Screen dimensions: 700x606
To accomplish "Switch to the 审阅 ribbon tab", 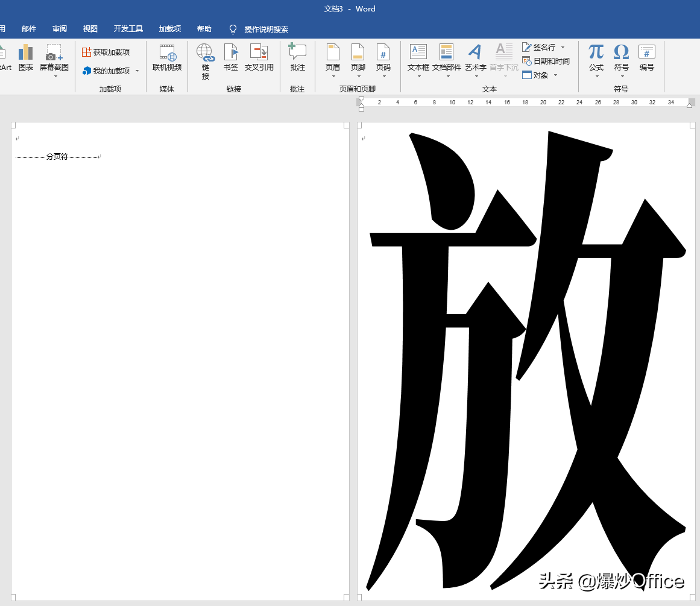I will pos(59,28).
